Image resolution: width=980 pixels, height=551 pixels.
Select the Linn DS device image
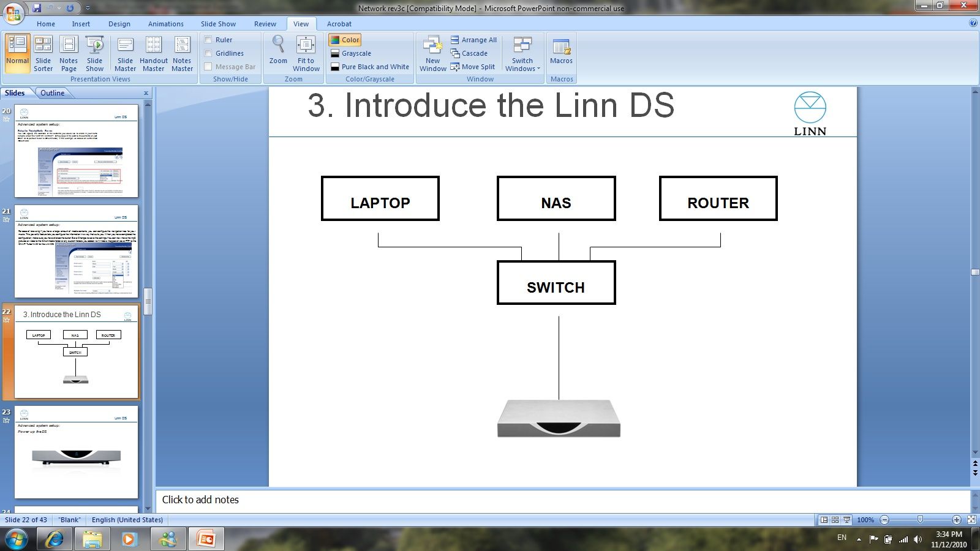coord(559,418)
